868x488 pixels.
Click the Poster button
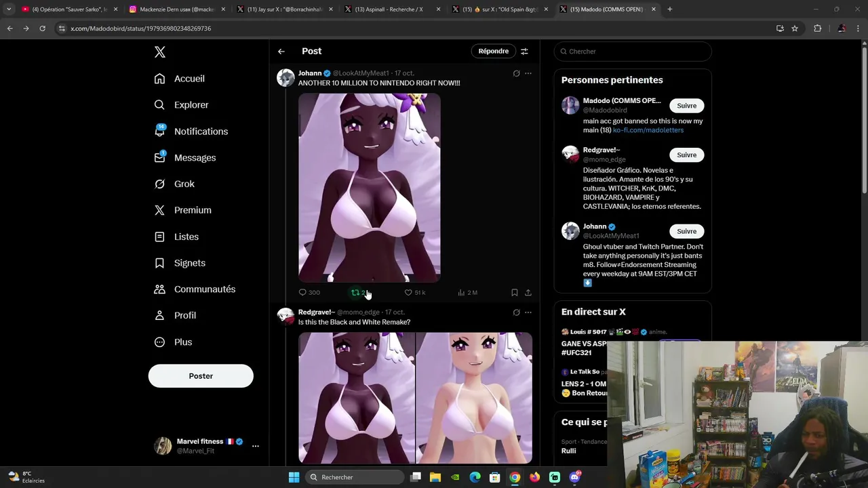[x=201, y=376]
